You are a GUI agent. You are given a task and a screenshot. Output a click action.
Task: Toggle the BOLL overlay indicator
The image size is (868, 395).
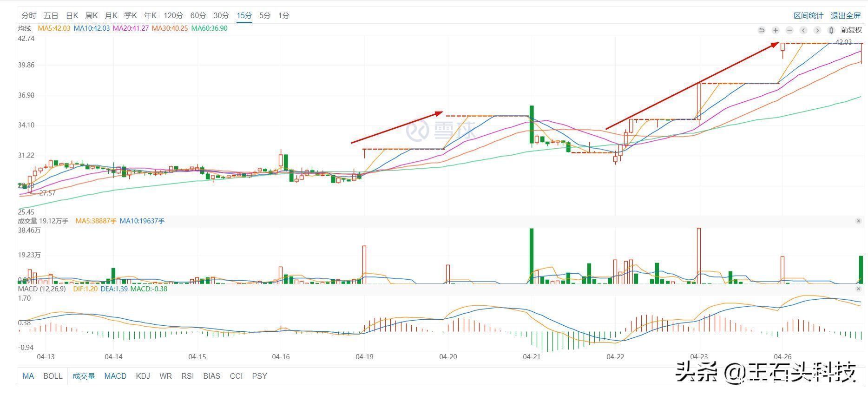53,376
